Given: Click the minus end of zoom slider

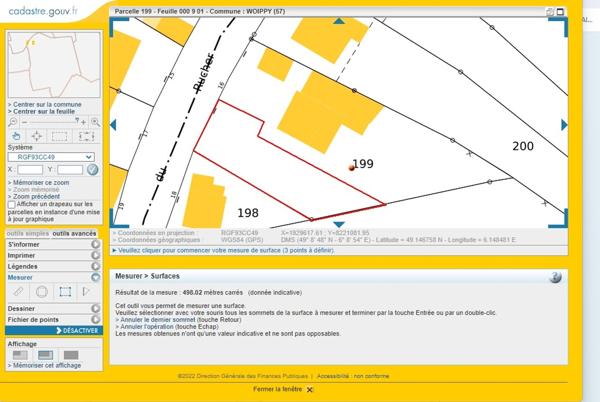Looking at the screenshot, I should pyautogui.click(x=24, y=122).
